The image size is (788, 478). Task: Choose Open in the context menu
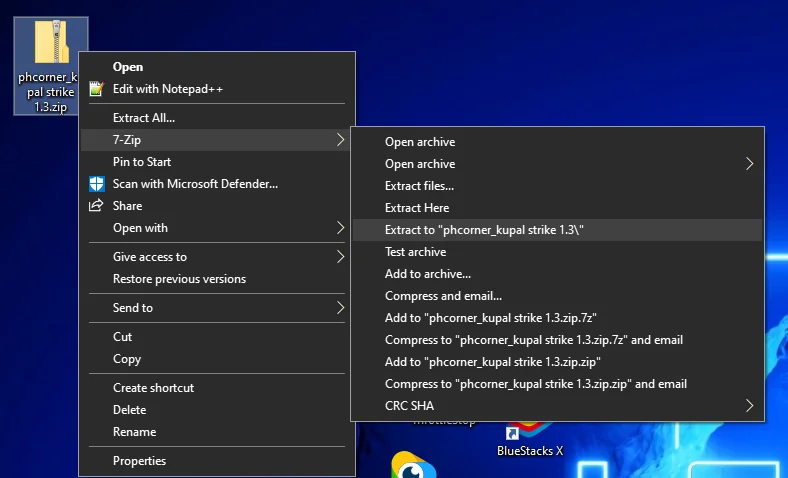[217, 67]
